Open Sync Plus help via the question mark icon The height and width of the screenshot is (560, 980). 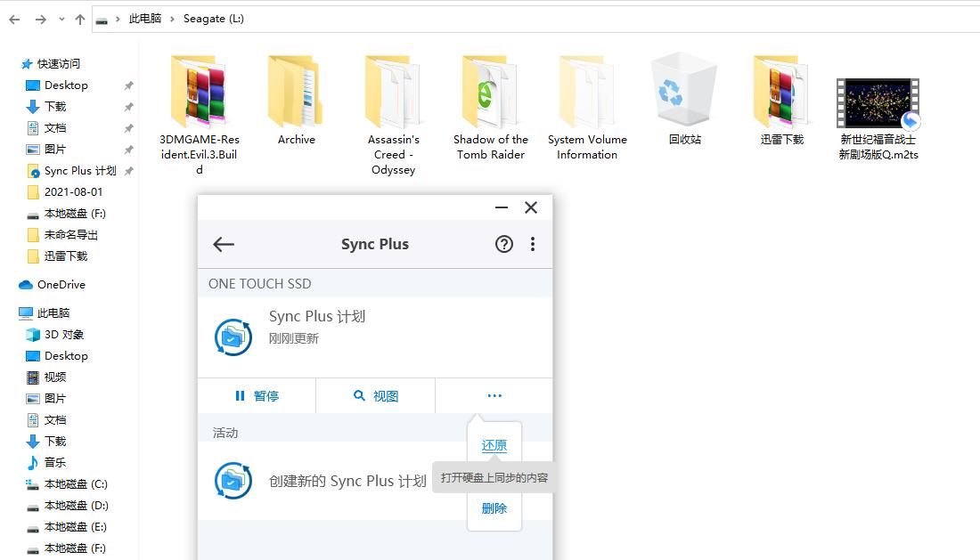click(504, 244)
